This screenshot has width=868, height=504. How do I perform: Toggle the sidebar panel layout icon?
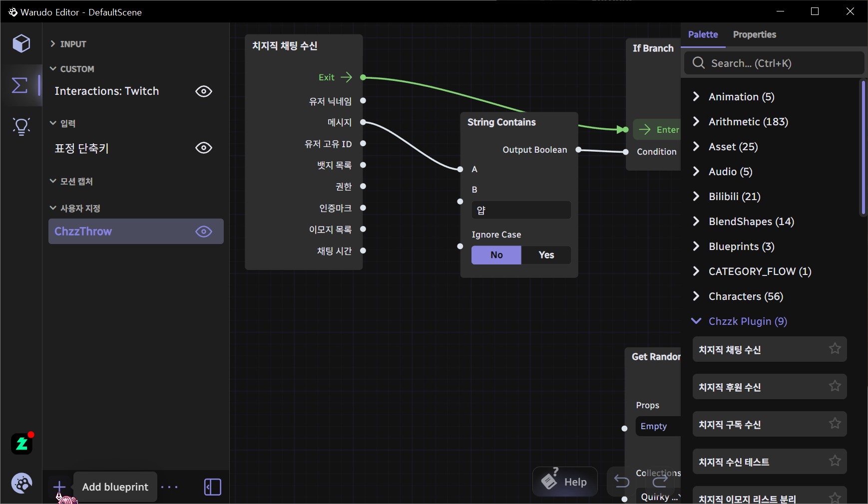pos(213,487)
